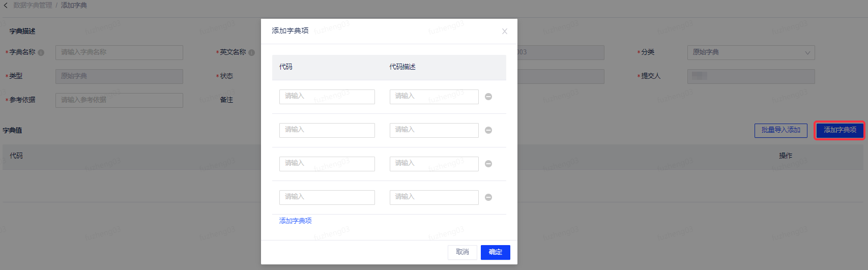Click the 代码描述 column header

pos(402,67)
